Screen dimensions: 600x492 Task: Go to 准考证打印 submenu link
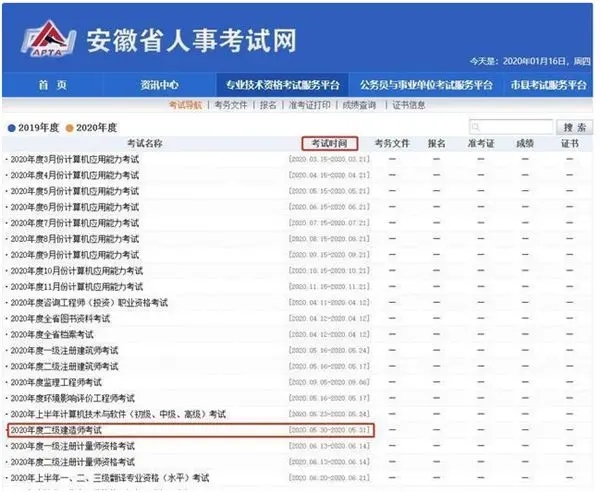click(309, 105)
